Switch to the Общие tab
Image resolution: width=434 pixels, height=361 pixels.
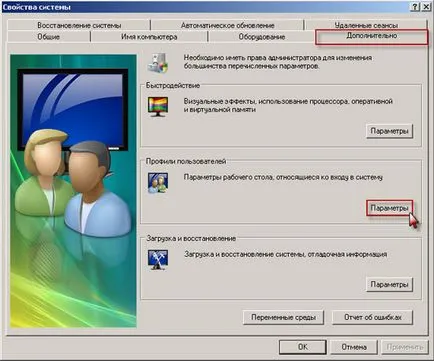pyautogui.click(x=49, y=37)
